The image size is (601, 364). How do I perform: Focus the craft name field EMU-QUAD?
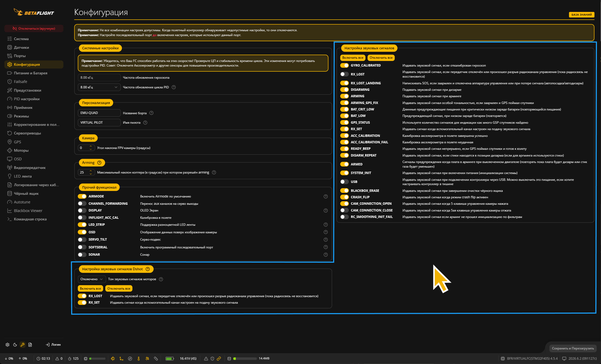tap(99, 113)
